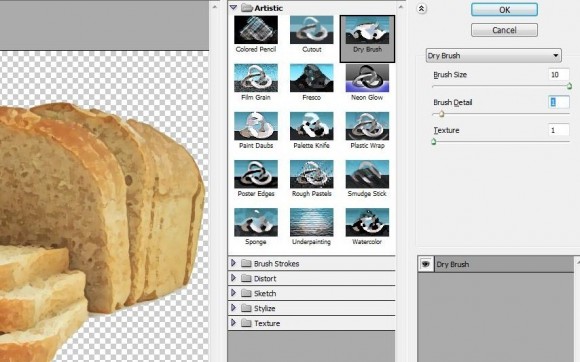Viewport: 580px width, 362px height.
Task: Click the Brush Strokes folder icon
Action: pyautogui.click(x=246, y=263)
